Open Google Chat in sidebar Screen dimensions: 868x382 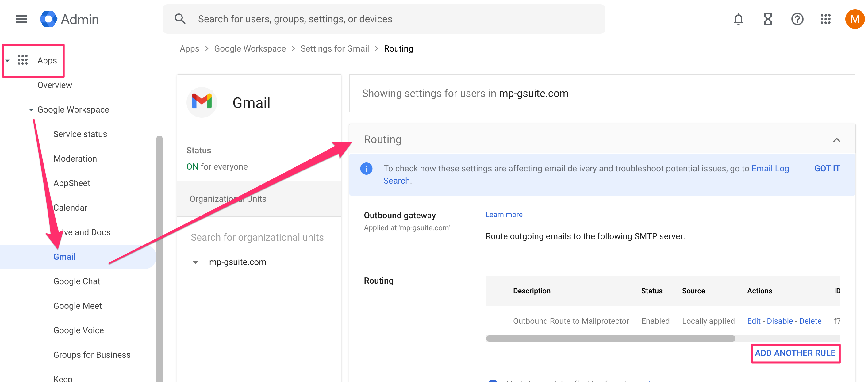pos(77,281)
